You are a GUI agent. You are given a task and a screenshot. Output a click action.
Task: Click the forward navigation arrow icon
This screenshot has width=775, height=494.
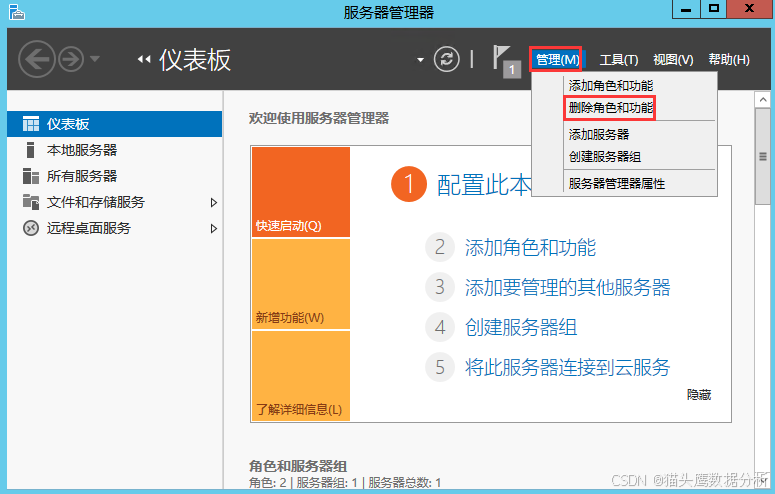tap(72, 59)
